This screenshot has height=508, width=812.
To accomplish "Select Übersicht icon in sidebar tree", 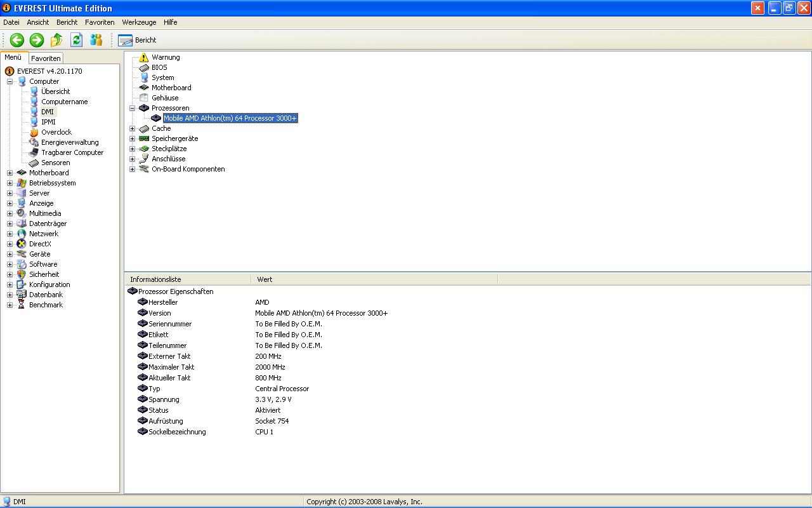I will (x=34, y=91).
